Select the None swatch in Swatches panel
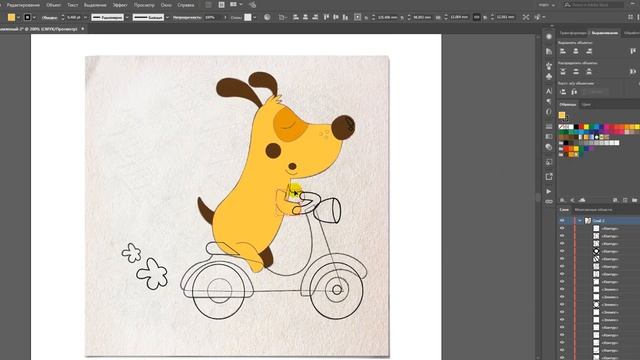The image size is (640, 360). (562, 127)
